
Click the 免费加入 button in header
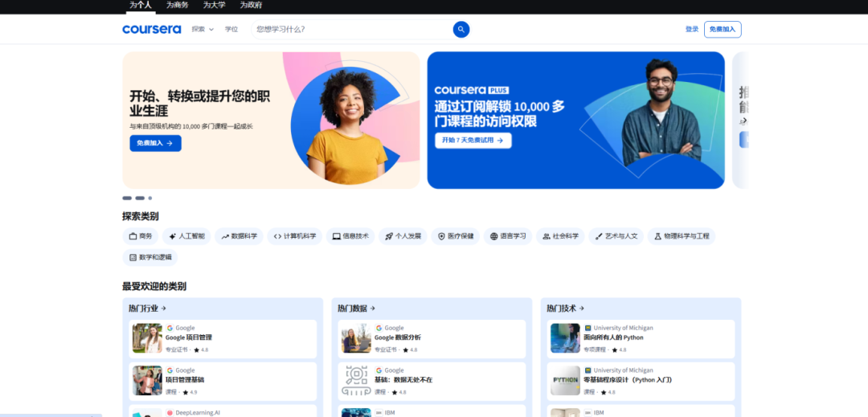[722, 30]
